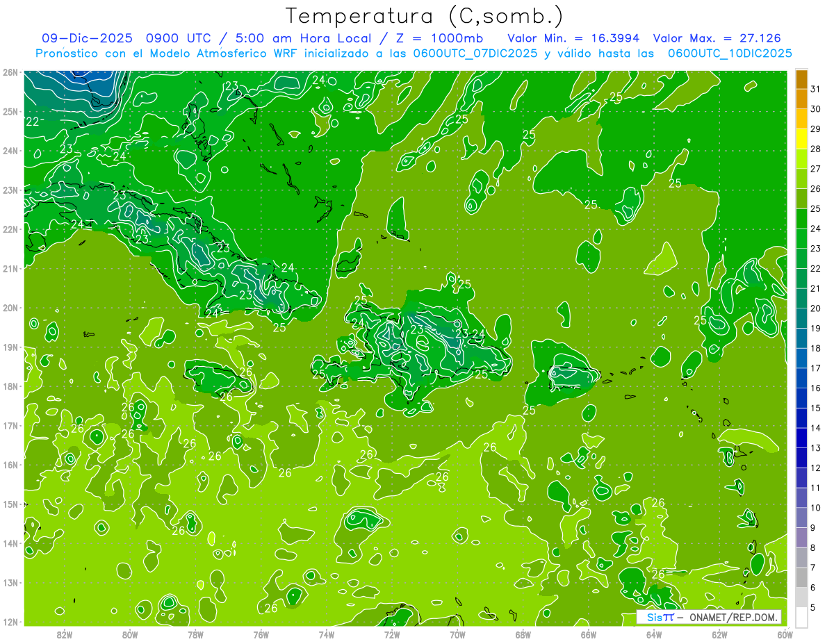Click the '25' value on color scale
Image resolution: width=834 pixels, height=644 pixels.
(815, 208)
